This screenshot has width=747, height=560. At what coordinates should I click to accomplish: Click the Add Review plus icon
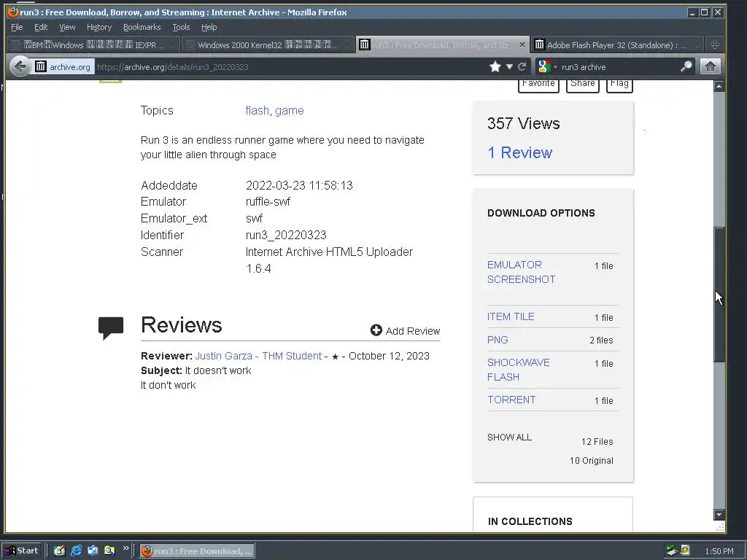pyautogui.click(x=376, y=330)
